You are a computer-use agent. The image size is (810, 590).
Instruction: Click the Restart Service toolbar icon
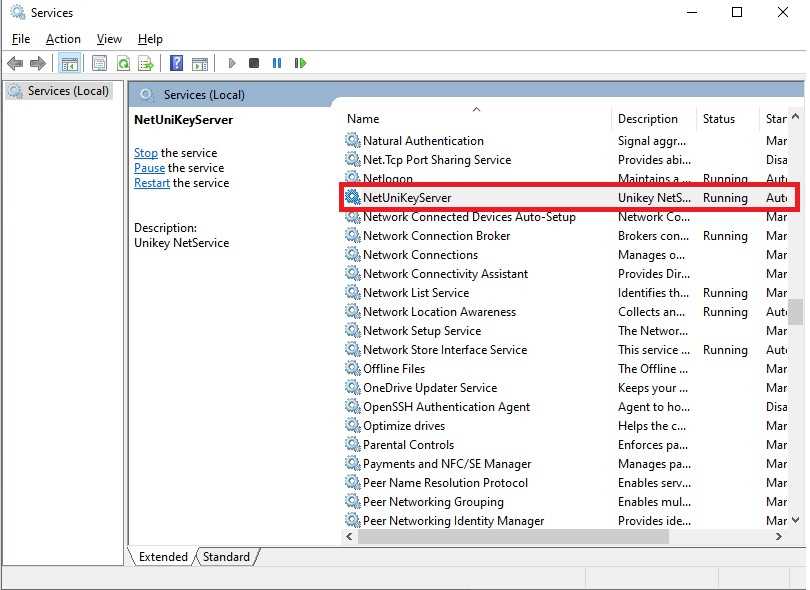[300, 63]
